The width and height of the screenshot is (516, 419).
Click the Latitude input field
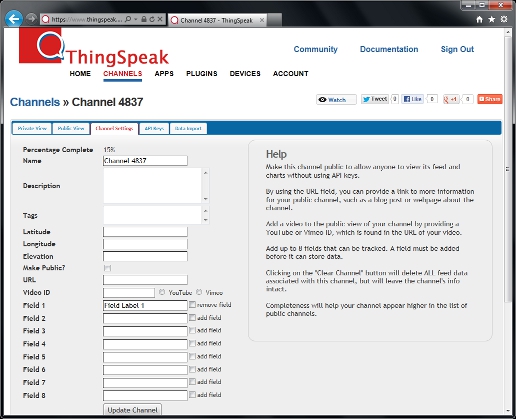[x=145, y=232]
